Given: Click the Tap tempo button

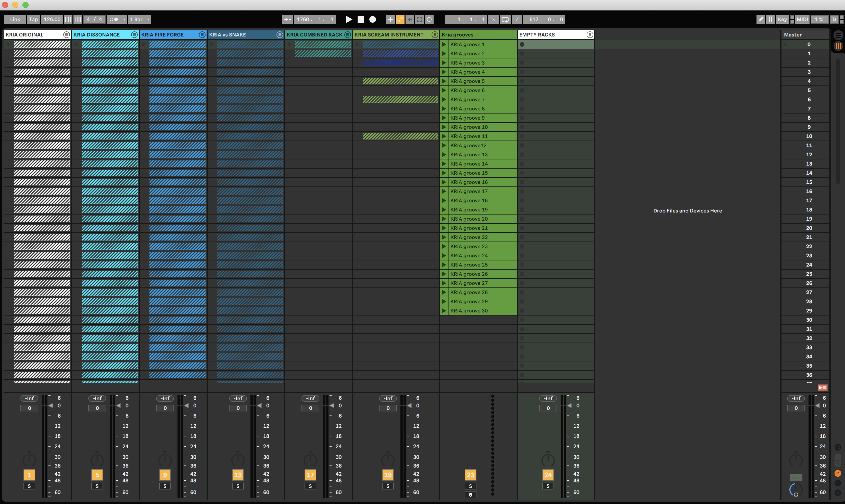Looking at the screenshot, I should [x=33, y=19].
